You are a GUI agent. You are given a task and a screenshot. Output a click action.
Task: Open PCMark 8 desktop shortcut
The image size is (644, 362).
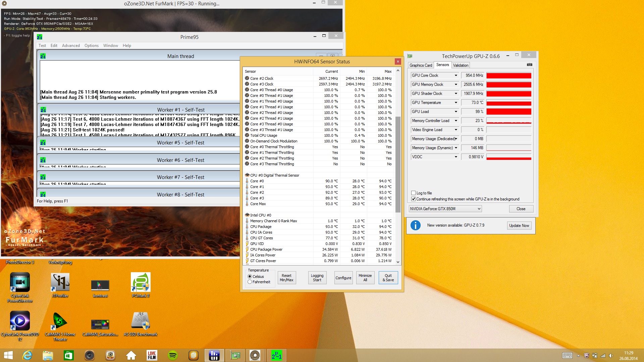pos(141,282)
